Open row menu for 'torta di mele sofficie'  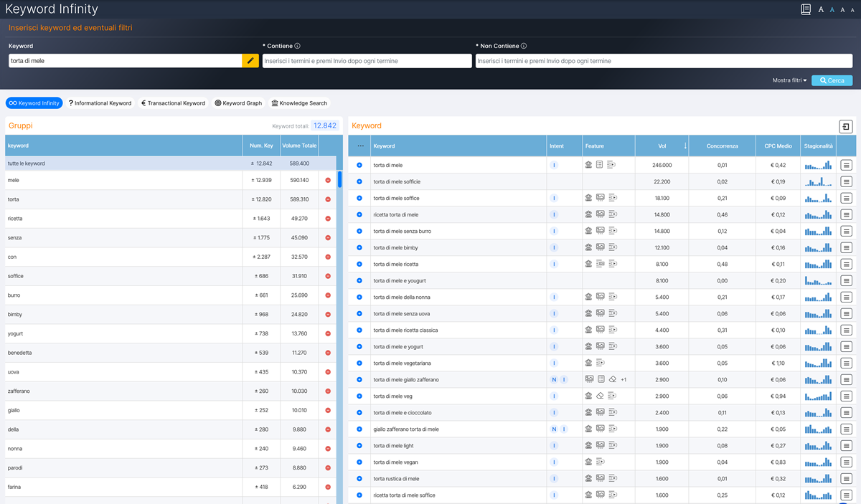(847, 181)
